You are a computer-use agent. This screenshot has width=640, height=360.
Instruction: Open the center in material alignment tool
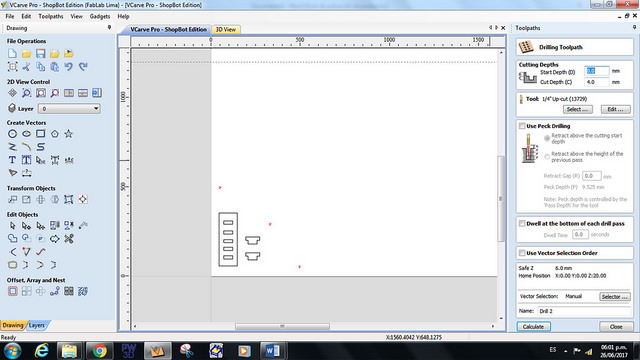(83, 200)
